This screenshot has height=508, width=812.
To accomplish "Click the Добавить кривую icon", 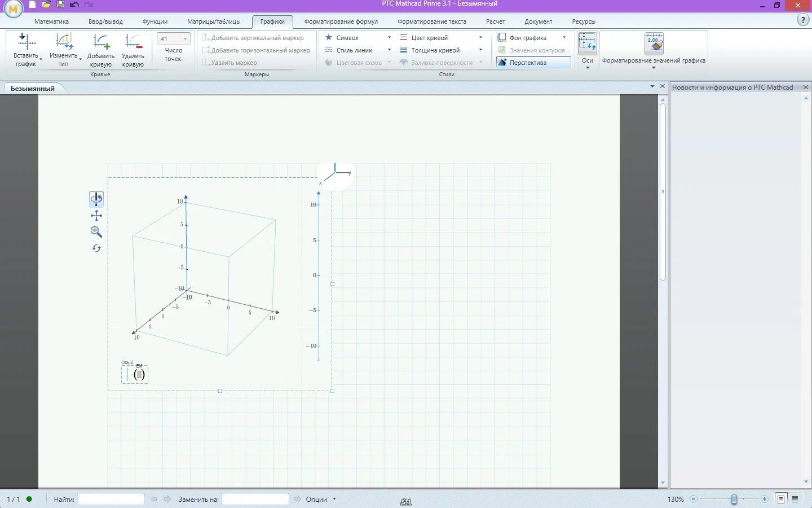I will pos(101,42).
